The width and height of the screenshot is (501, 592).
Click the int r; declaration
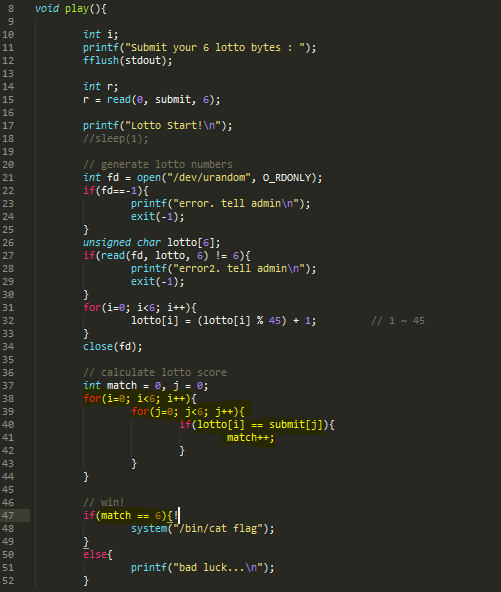coord(100,86)
